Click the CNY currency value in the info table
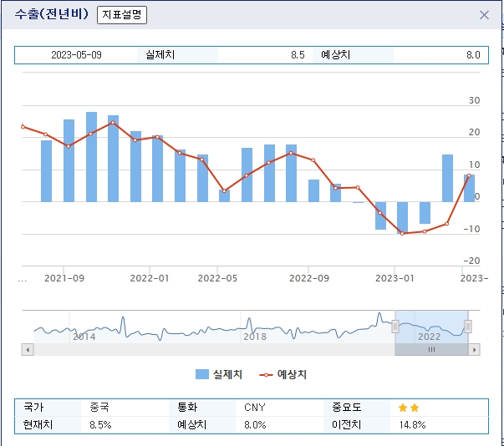This screenshot has height=446, width=504. (255, 408)
